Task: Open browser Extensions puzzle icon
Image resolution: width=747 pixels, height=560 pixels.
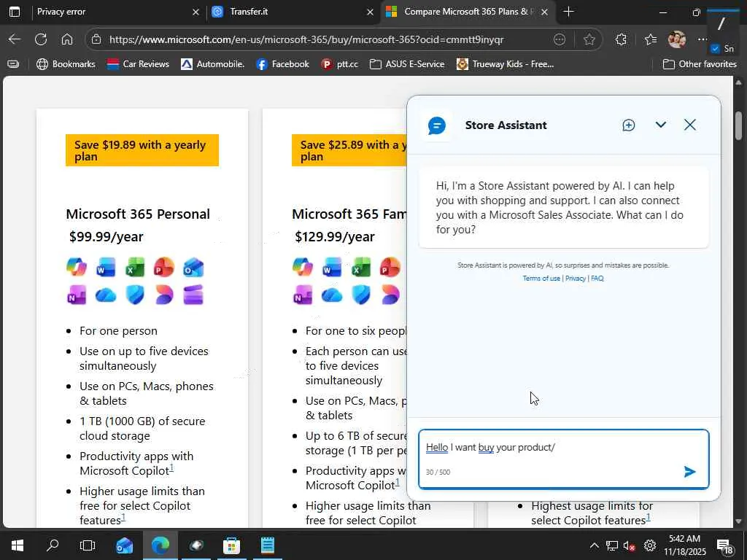Action: coord(621,39)
